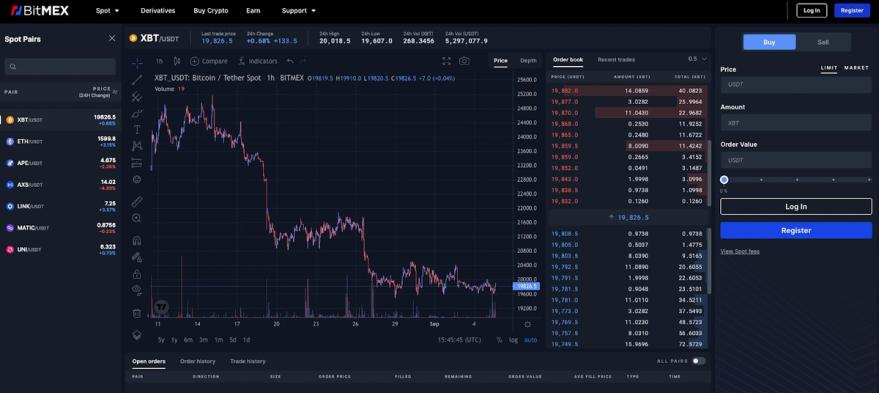Open the 1h chart interval dropdown
This screenshot has width=879, height=393.
160,61
